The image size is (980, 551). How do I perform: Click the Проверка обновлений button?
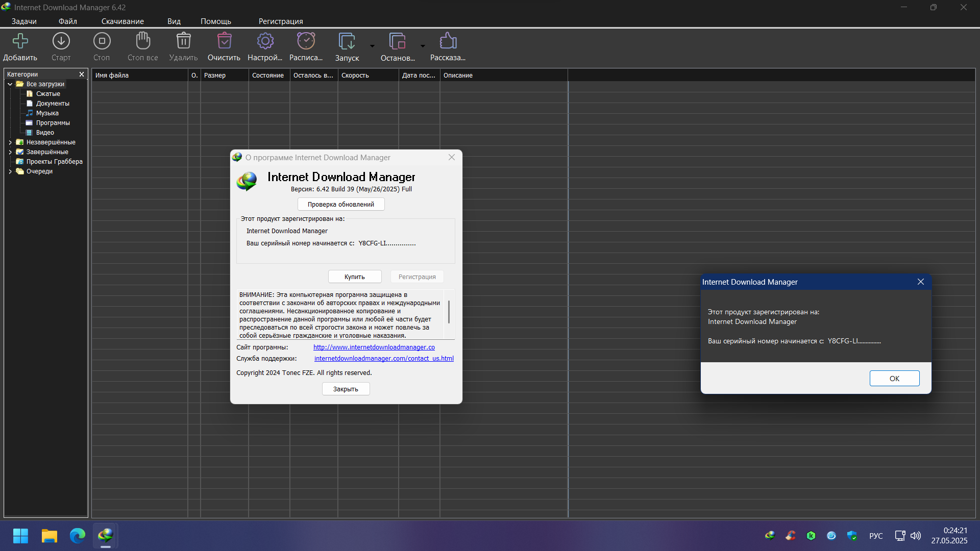click(341, 204)
